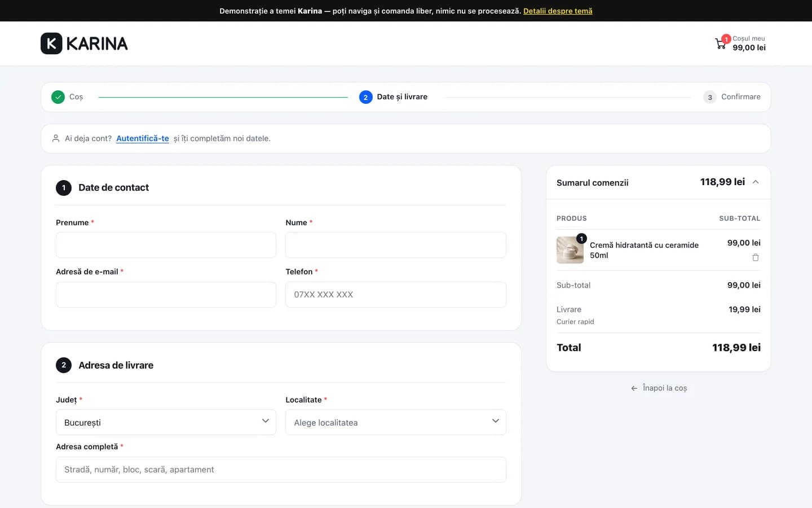Click Înapoi la coș link

(665, 388)
